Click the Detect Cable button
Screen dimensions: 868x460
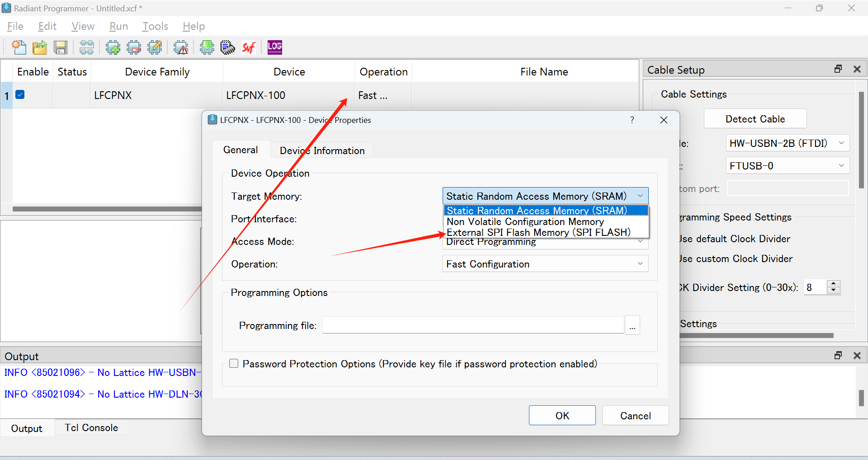755,119
